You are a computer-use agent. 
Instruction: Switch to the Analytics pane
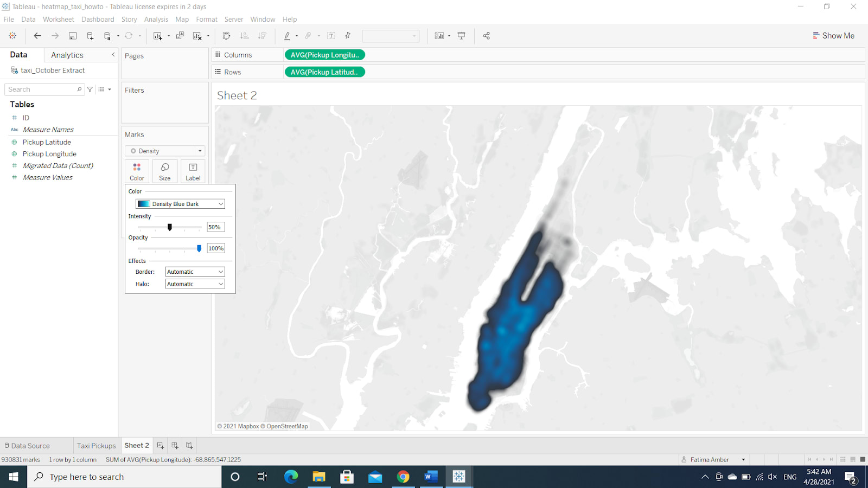tap(67, 54)
